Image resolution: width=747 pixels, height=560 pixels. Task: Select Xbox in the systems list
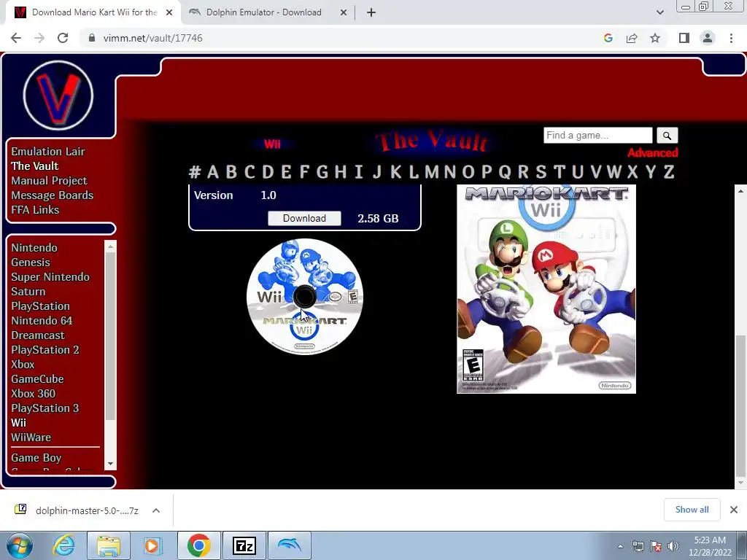(x=23, y=365)
